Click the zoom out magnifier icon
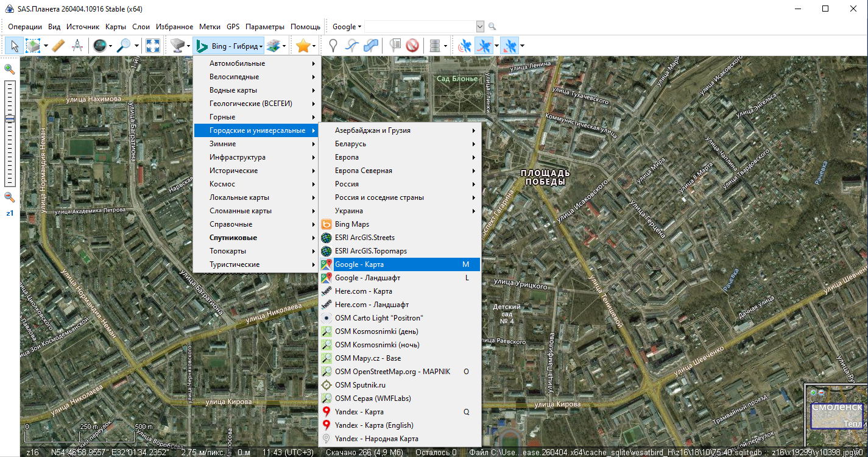This screenshot has width=868, height=457. click(10, 197)
